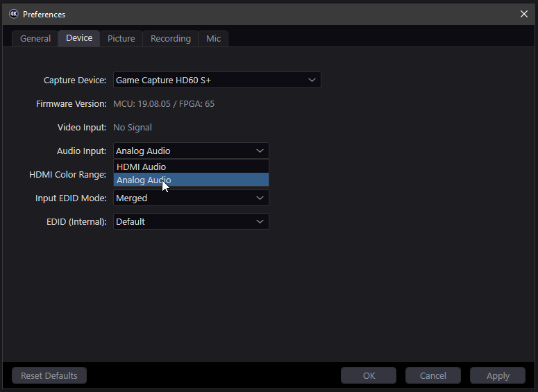
Task: Switch to the General tab
Action: click(x=35, y=38)
